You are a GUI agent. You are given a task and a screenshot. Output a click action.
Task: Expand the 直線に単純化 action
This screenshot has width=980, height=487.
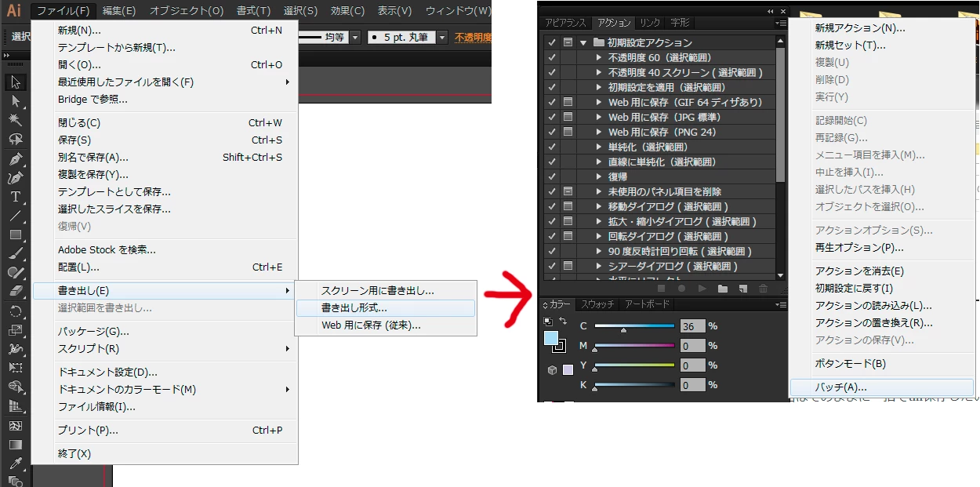pos(598,162)
